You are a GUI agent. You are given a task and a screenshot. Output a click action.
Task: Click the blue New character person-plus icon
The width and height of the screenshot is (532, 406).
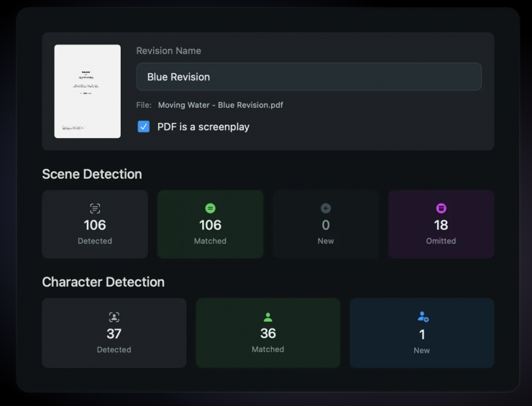pos(423,317)
